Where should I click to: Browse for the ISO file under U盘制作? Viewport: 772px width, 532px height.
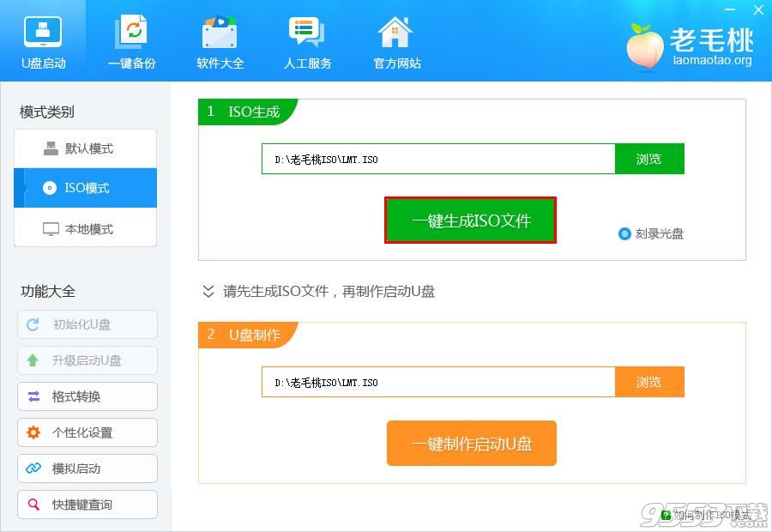pos(649,382)
